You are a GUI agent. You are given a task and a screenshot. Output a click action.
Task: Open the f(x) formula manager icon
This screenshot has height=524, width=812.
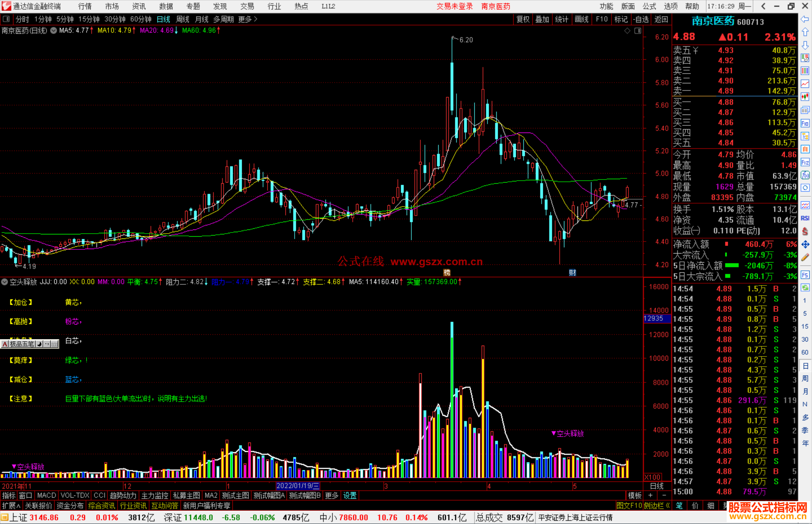pyautogui.click(x=805, y=175)
